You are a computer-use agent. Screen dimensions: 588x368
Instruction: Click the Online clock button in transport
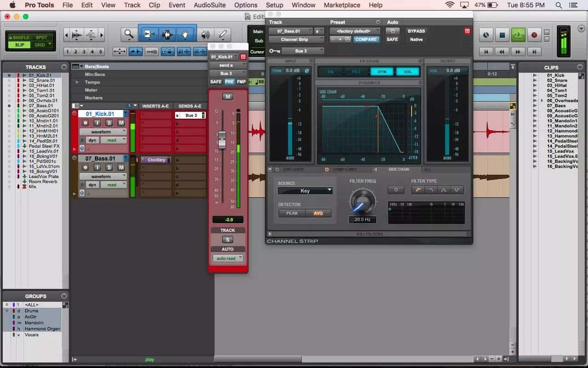pos(486,35)
